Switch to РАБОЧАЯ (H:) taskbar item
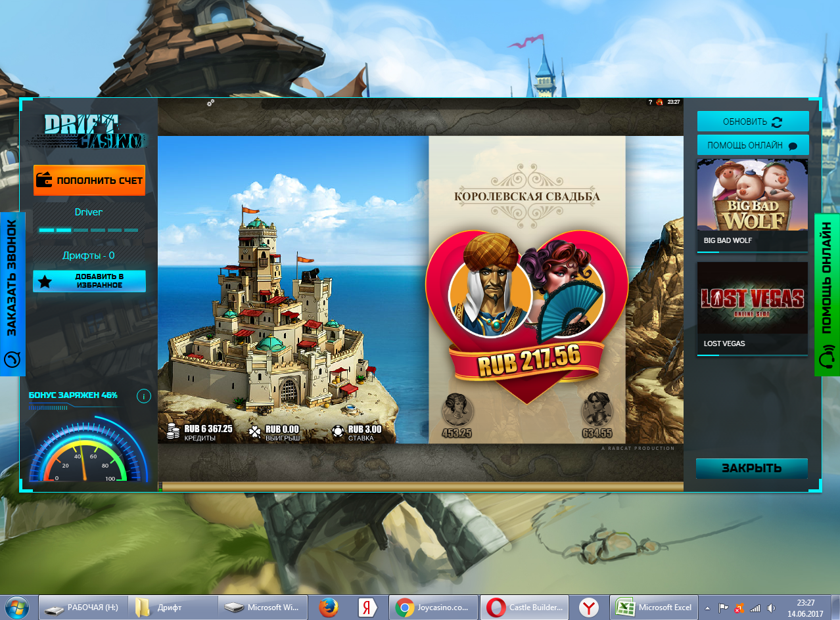This screenshot has height=620, width=840. [x=82, y=608]
